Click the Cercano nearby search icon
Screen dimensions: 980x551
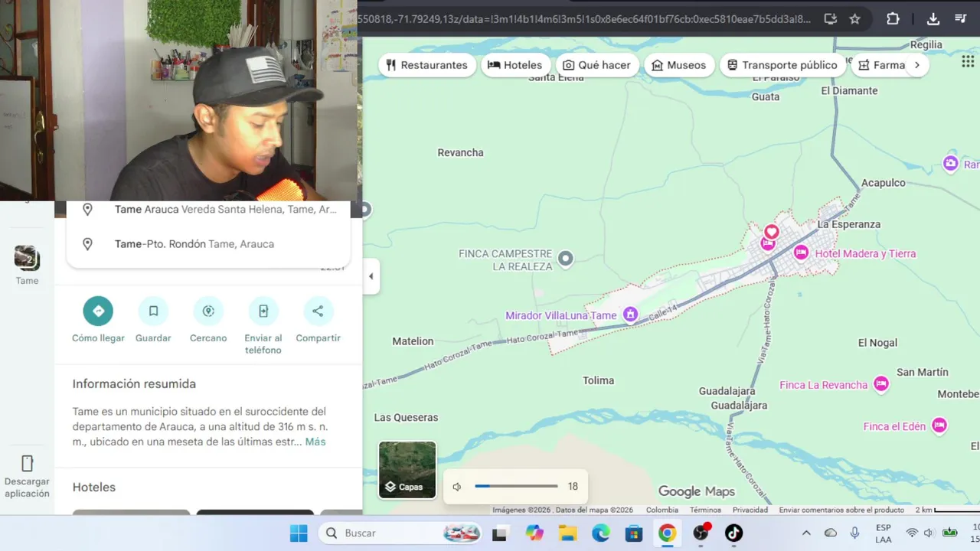208,311
